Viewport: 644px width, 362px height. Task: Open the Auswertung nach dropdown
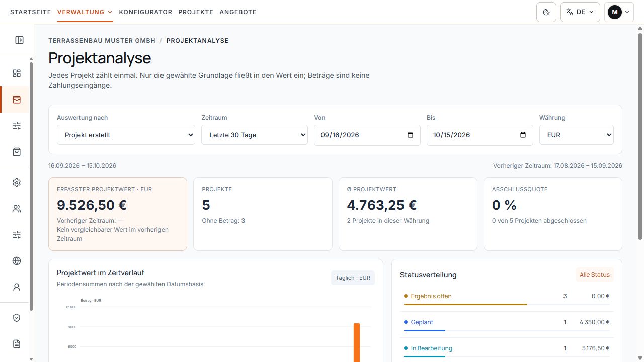point(126,135)
